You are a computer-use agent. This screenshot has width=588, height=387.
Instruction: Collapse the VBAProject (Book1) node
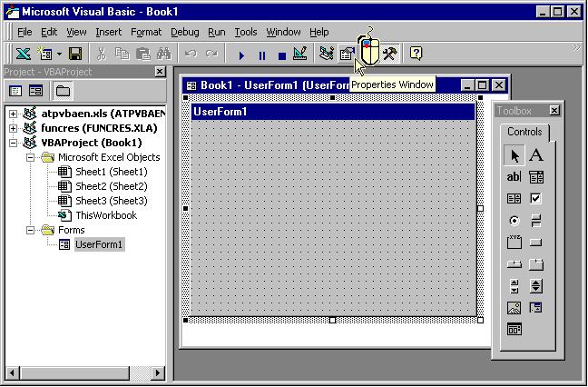click(x=13, y=143)
